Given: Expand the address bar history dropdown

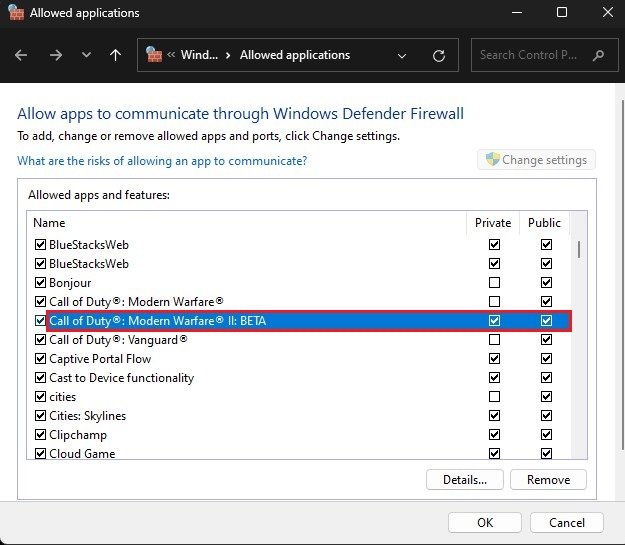Looking at the screenshot, I should (402, 56).
